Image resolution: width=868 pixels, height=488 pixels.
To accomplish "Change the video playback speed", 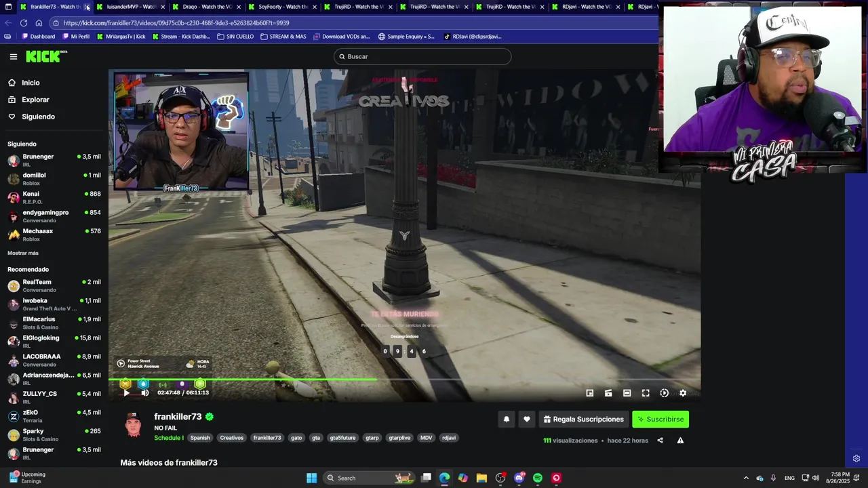I will click(665, 393).
